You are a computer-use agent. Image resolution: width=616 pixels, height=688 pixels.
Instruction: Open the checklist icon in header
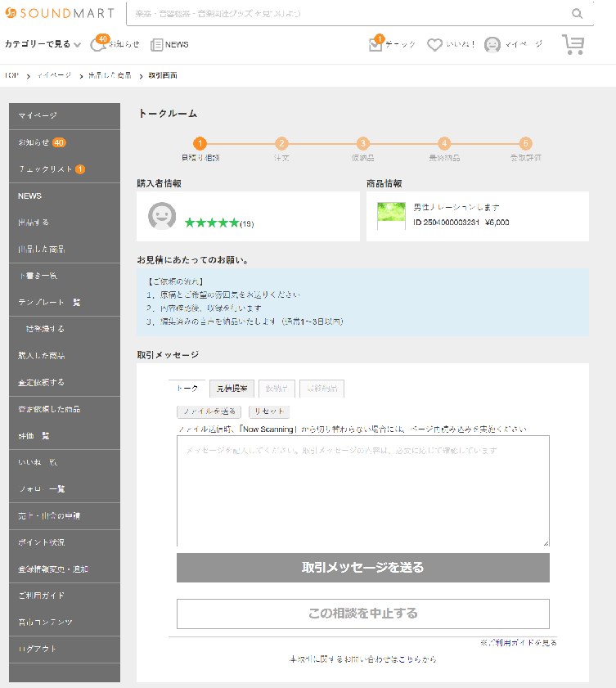[375, 44]
